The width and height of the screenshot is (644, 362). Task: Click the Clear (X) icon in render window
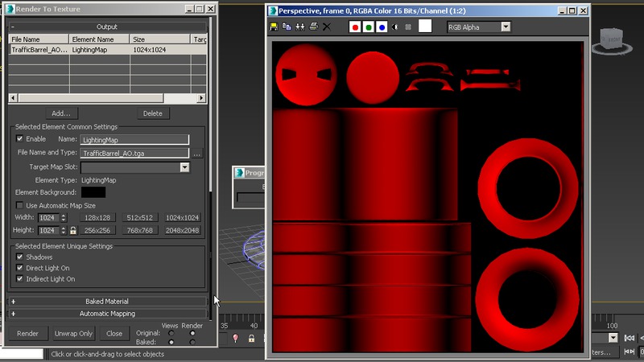click(326, 27)
